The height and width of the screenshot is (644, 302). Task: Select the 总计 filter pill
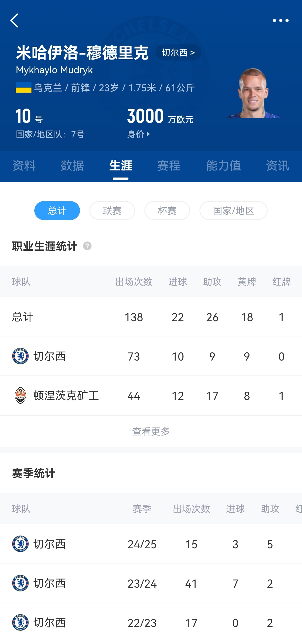pos(57,211)
